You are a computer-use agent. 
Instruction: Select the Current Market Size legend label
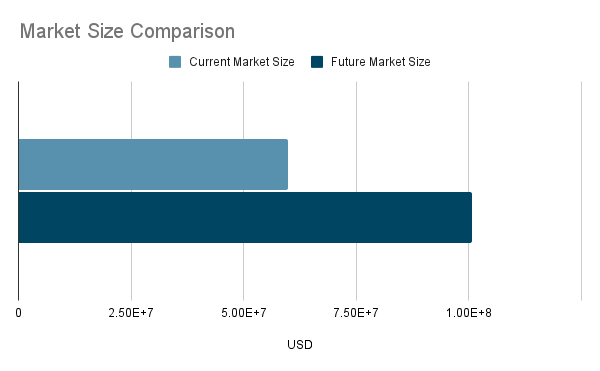pyautogui.click(x=242, y=62)
